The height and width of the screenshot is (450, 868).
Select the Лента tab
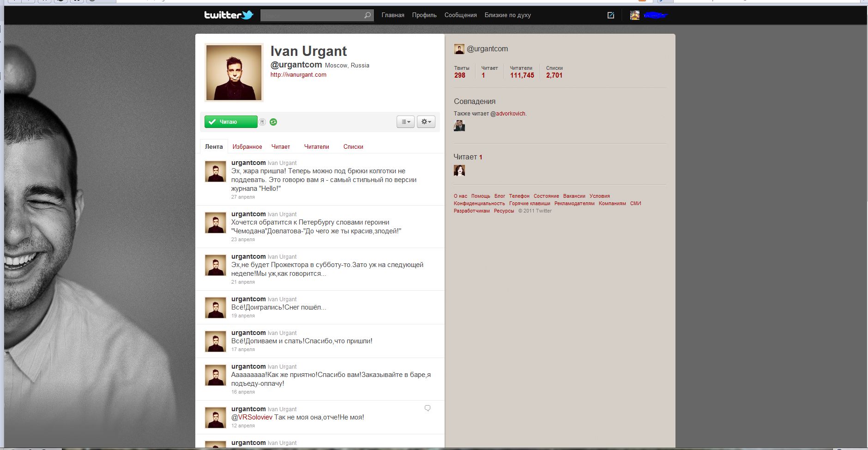pos(214,146)
